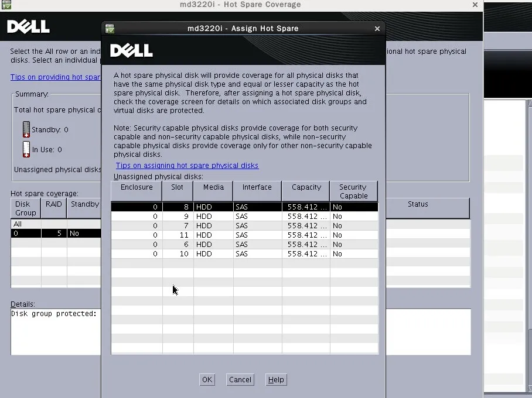Click the 'In Use: 0' summary label
The width and height of the screenshot is (532, 398).
pos(47,149)
